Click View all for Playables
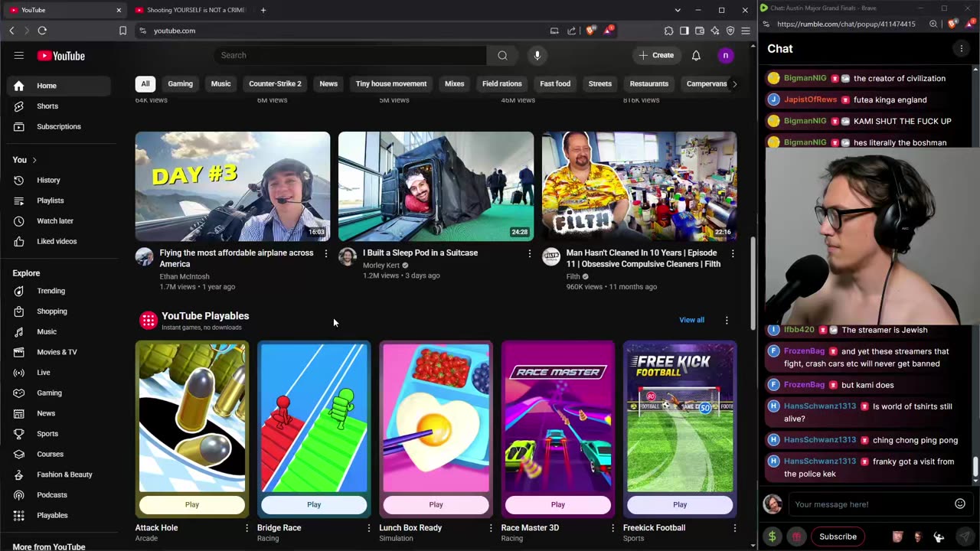Screen dimensions: 980x551 (x=691, y=320)
